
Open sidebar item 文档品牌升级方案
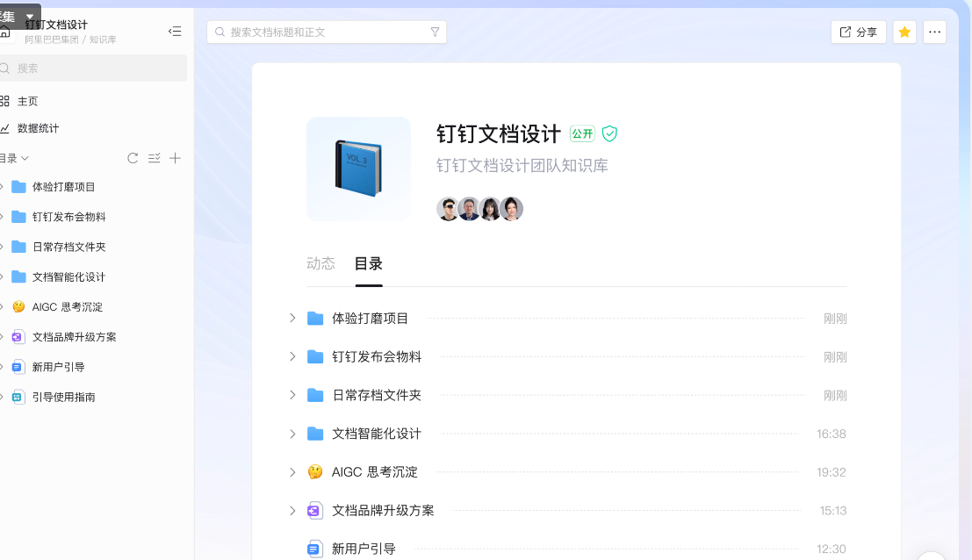click(x=75, y=337)
